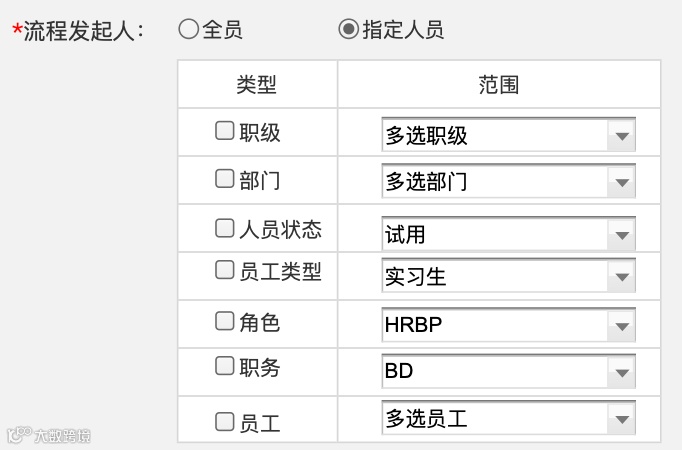
Task: Click the 流程发起人 field label
Action: [x=82, y=31]
